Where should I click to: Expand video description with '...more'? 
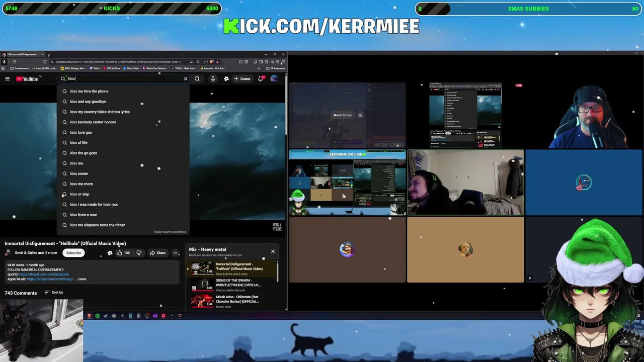click(x=82, y=279)
